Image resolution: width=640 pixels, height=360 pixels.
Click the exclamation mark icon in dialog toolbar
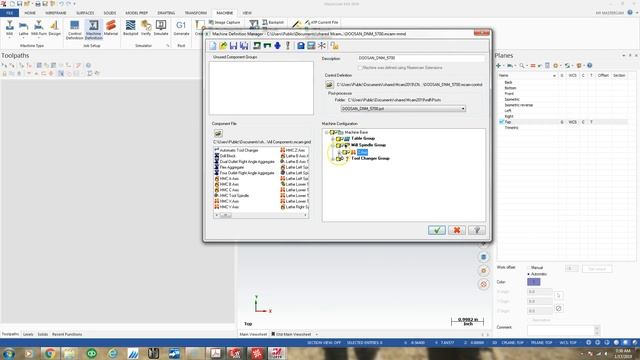tap(288, 46)
